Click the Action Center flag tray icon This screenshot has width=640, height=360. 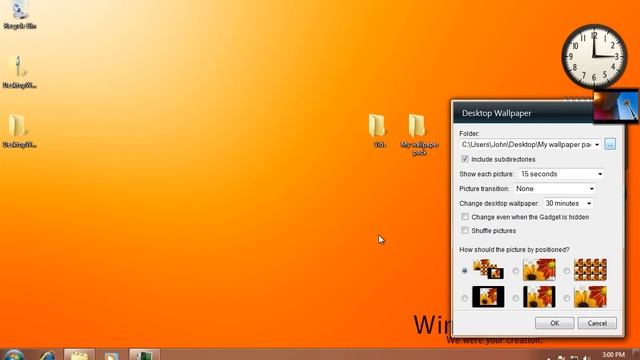[x=561, y=358]
